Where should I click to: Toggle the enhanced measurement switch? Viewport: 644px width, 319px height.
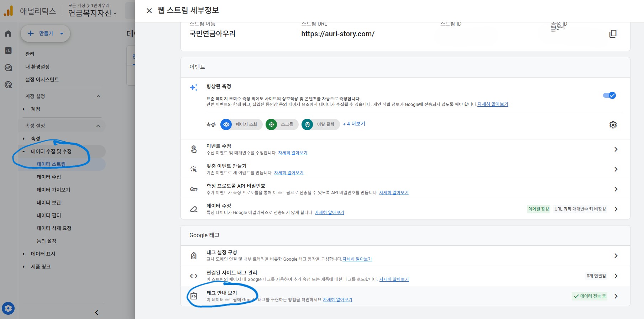[609, 95]
